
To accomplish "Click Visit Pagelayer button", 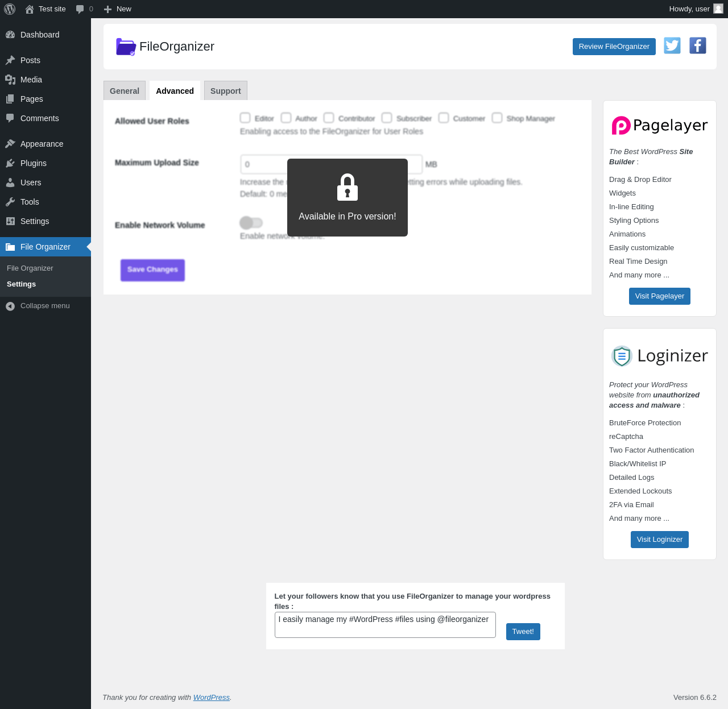I will pos(660,296).
